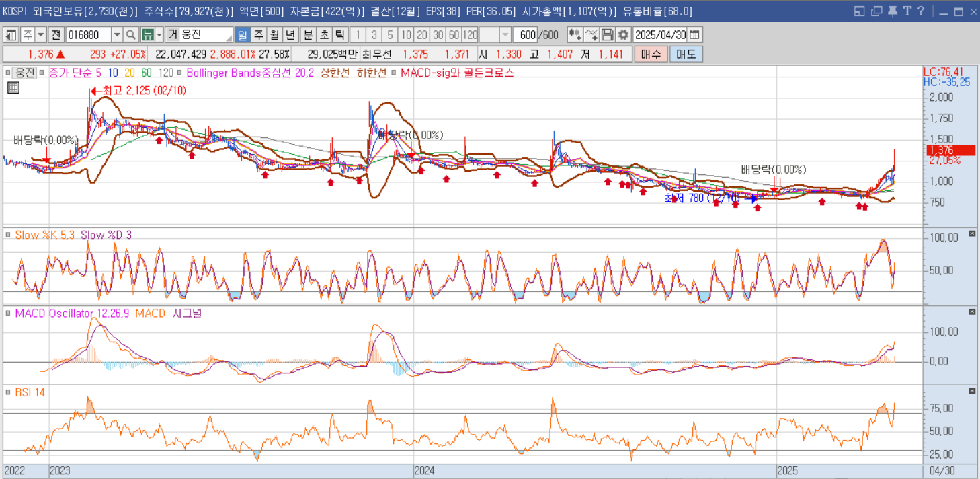Image resolution: width=980 pixels, height=479 pixels.
Task: Click the square marker before Bollinger Bands
Action: [x=180, y=73]
